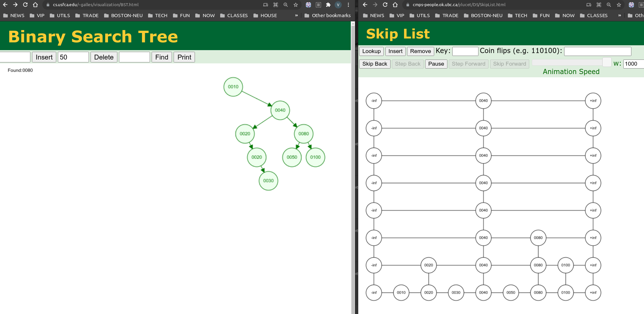This screenshot has width=644, height=314.
Task: Expand the hidden bookmarks chevron in left browser
Action: click(x=296, y=16)
